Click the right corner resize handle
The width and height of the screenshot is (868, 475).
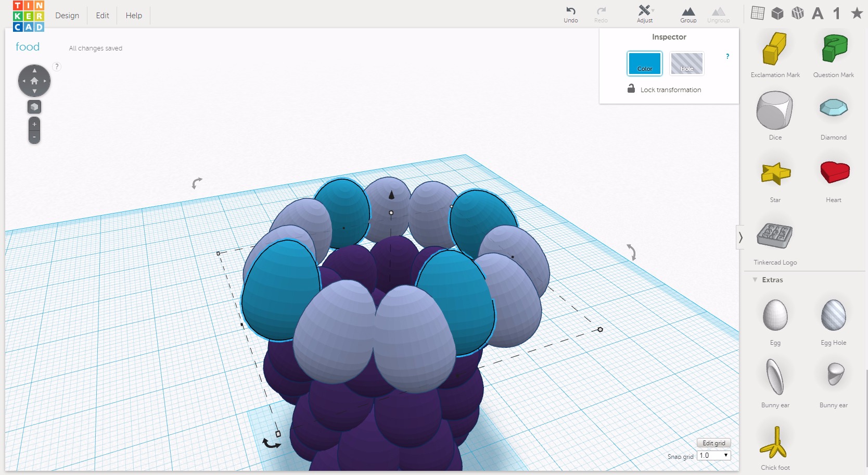coord(600,329)
